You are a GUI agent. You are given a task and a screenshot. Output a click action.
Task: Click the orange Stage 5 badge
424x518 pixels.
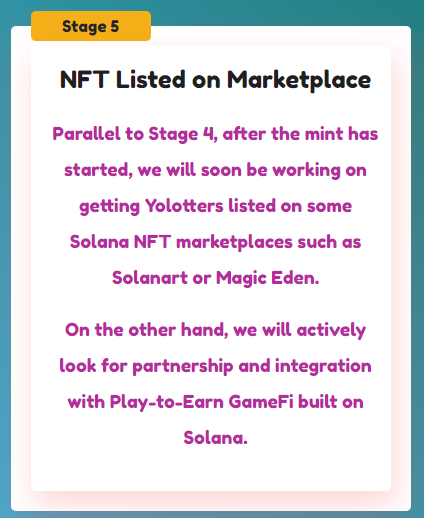pyautogui.click(x=91, y=26)
